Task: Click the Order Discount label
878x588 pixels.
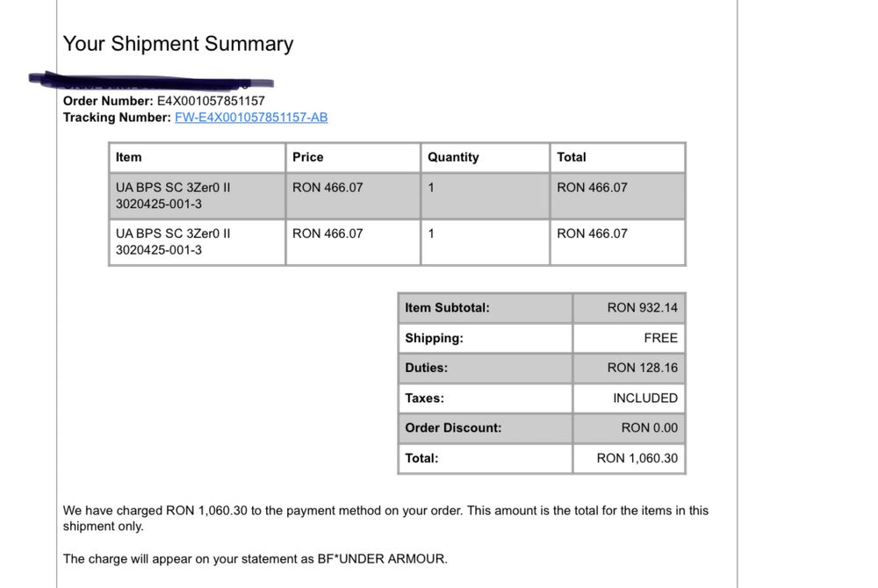Action: pos(453,427)
